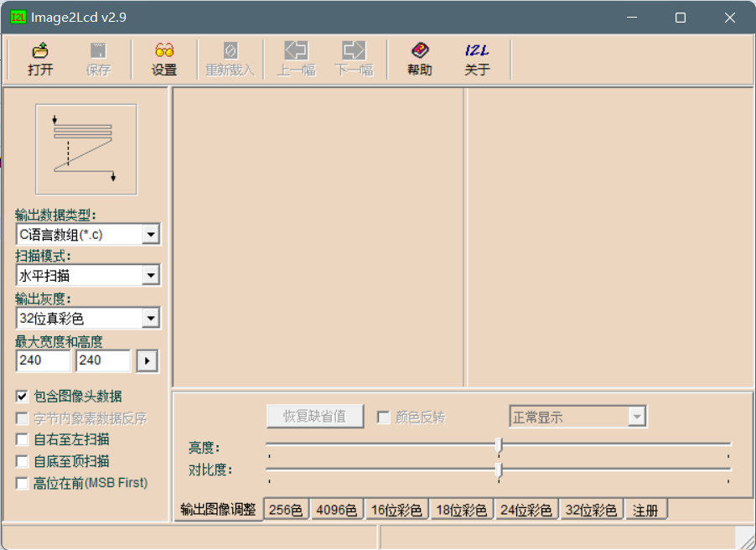756x550 pixels.
Task: Click the IZL 关于 (About) toolbar icon
Action: 477,59
